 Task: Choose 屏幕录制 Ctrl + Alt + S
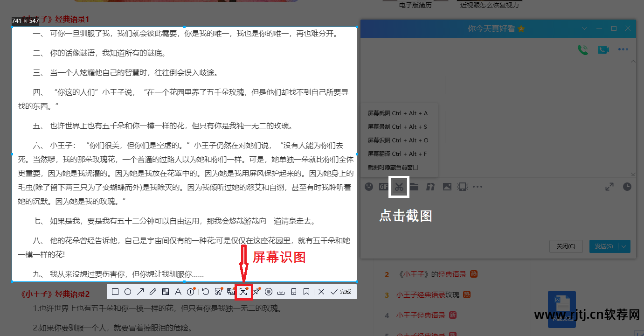pos(398,126)
